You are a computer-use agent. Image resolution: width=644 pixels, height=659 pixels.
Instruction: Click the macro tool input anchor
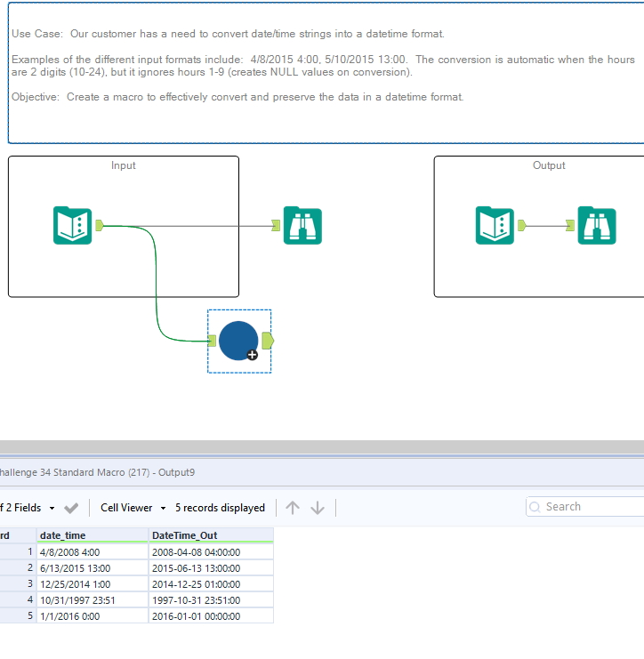click(x=212, y=341)
